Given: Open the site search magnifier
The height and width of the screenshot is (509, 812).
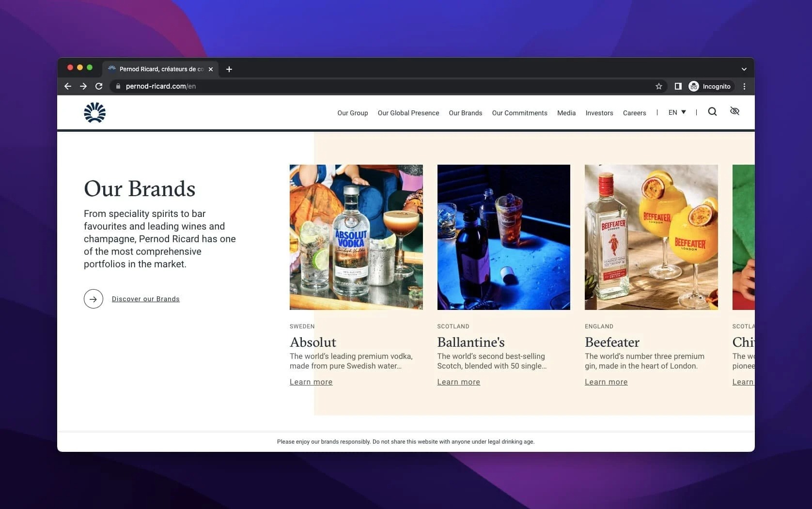Looking at the screenshot, I should (x=712, y=111).
